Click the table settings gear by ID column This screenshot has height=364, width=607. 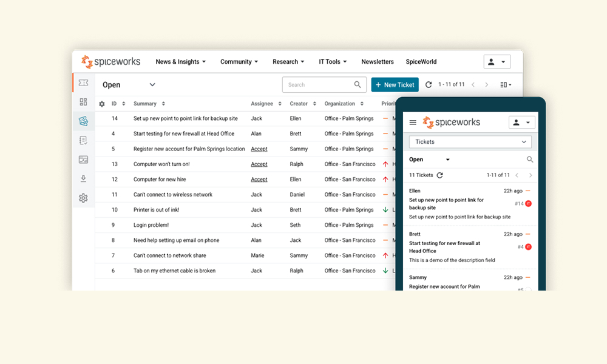[x=102, y=104]
